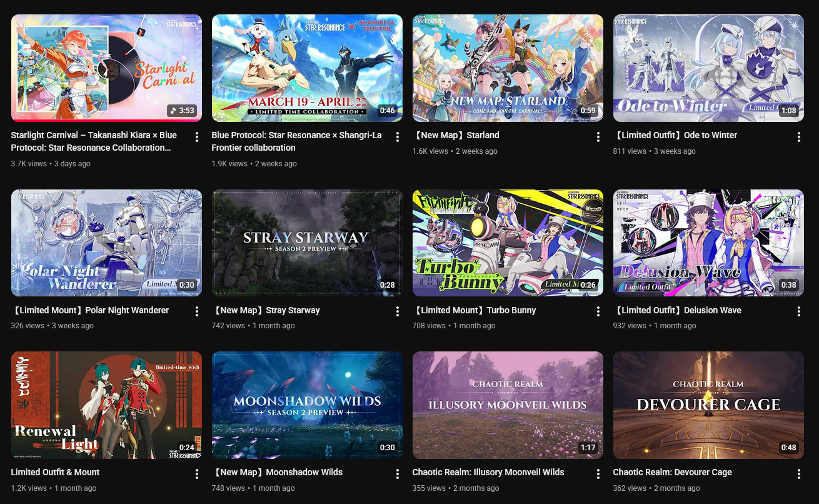Screen dimensions: 819x504
Task: Click the "3 days ago" upload date
Action: pos(73,164)
